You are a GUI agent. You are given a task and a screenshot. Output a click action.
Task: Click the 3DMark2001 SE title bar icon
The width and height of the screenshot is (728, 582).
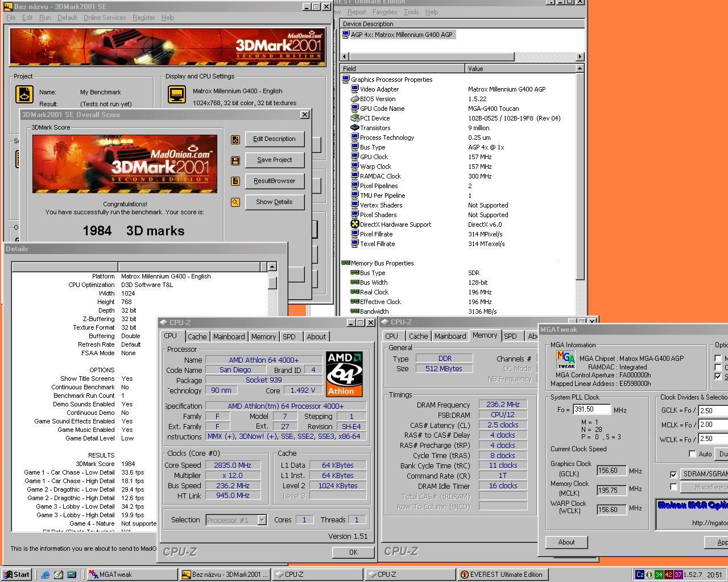point(8,6)
